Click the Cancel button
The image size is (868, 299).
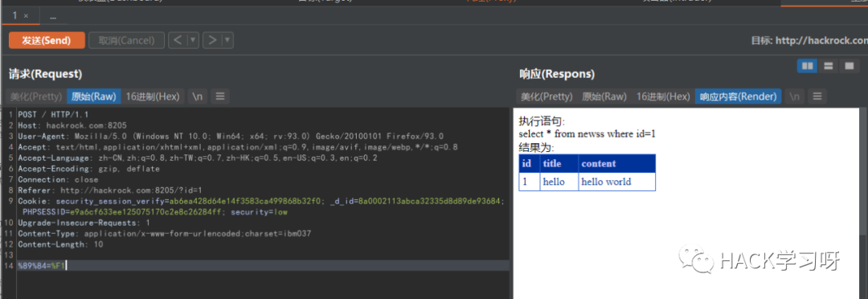(126, 40)
